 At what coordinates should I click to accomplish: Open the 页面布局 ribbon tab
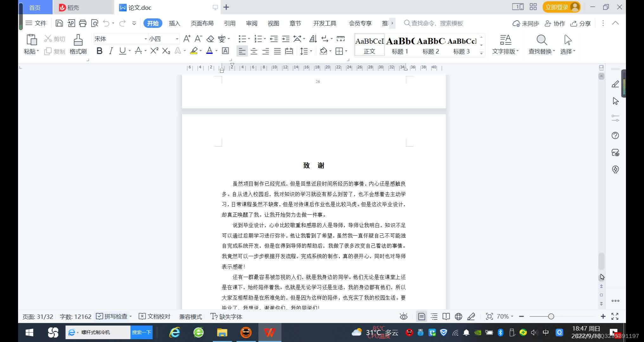click(202, 23)
